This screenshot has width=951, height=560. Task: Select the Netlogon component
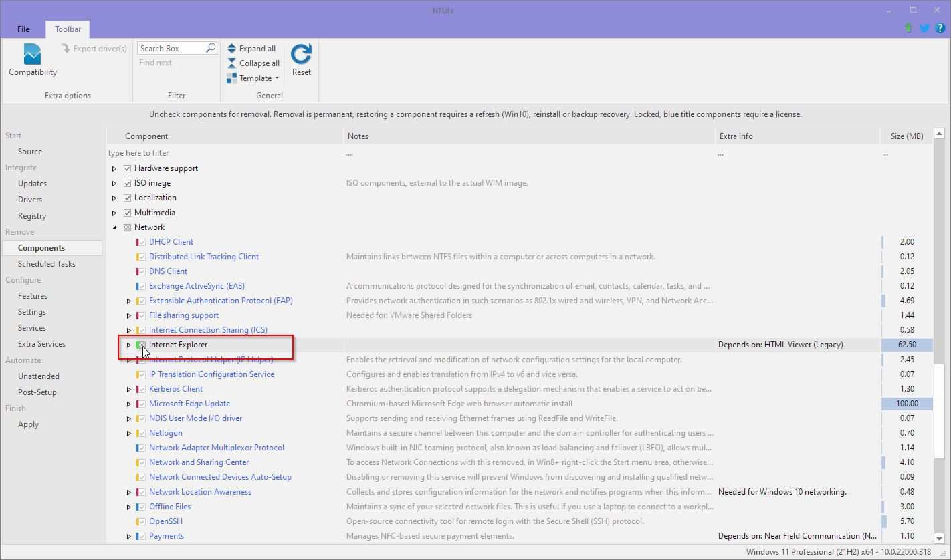(165, 433)
